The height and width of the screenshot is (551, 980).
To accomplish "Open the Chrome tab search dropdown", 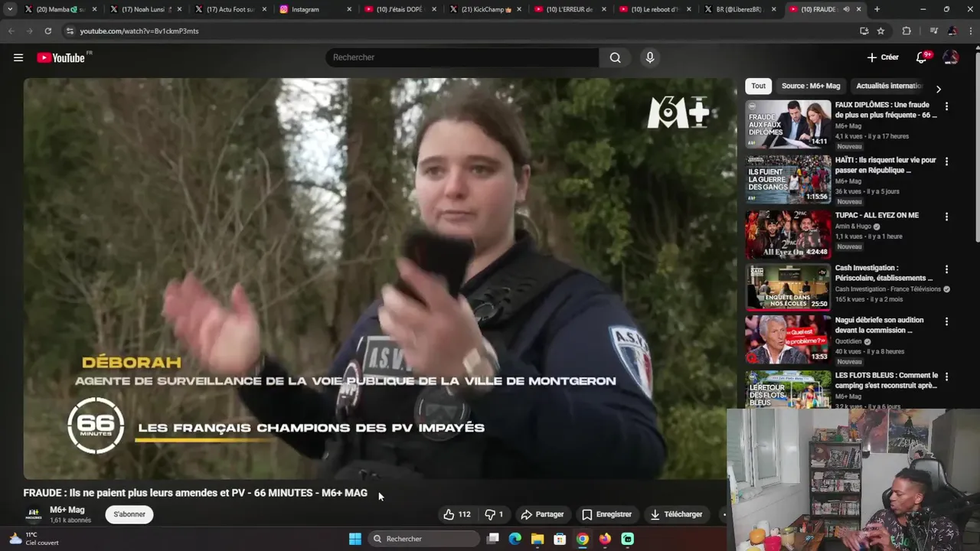I will pyautogui.click(x=10, y=9).
